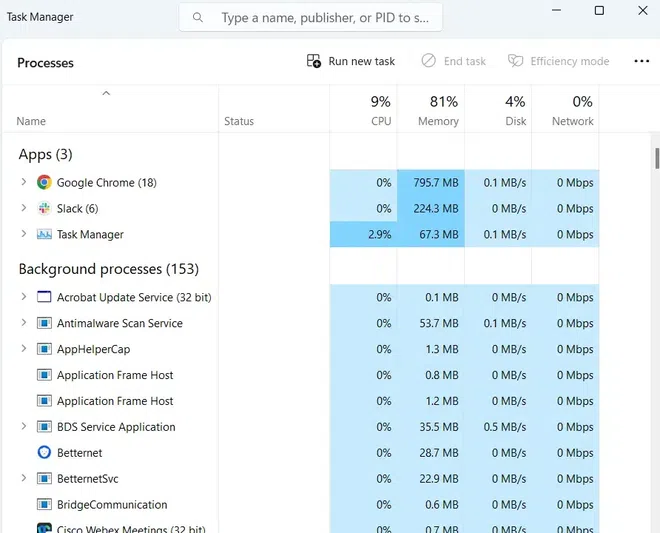The width and height of the screenshot is (660, 533).
Task: Click Antimalware's 53.7 MB memory value
Action: pos(439,323)
